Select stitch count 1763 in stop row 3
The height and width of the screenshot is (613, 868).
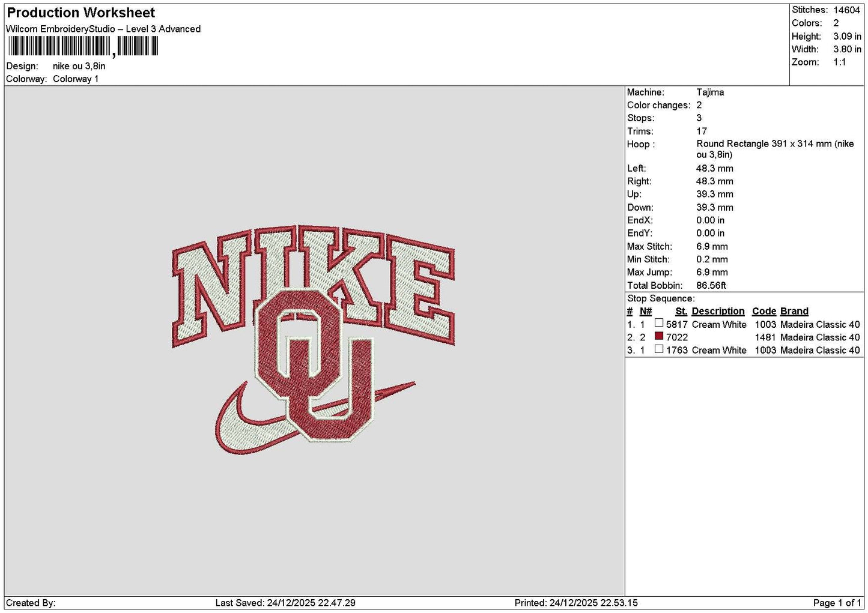coord(677,350)
